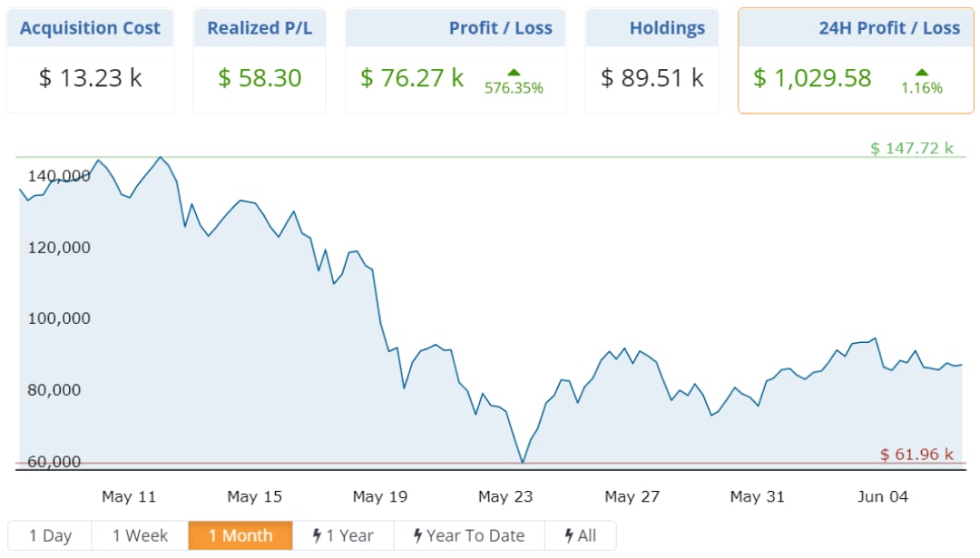Viewport: 980px width, 558px height.
Task: Switch chart to Year To Date
Action: (x=469, y=535)
